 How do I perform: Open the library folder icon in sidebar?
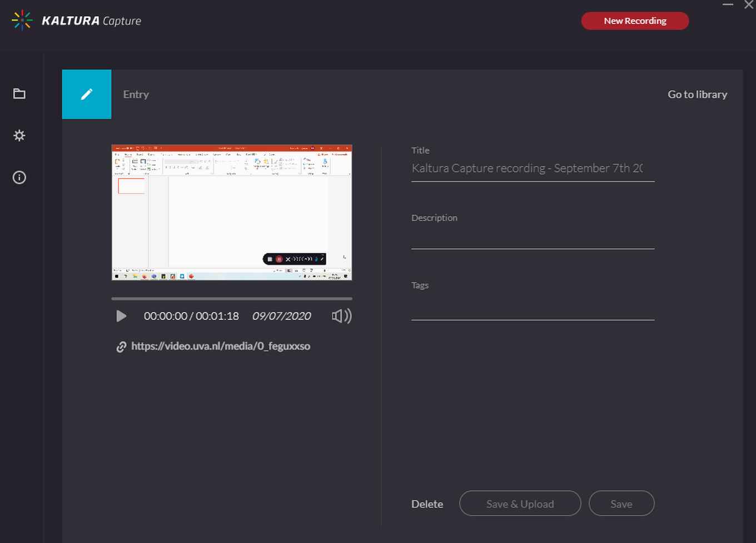point(19,93)
